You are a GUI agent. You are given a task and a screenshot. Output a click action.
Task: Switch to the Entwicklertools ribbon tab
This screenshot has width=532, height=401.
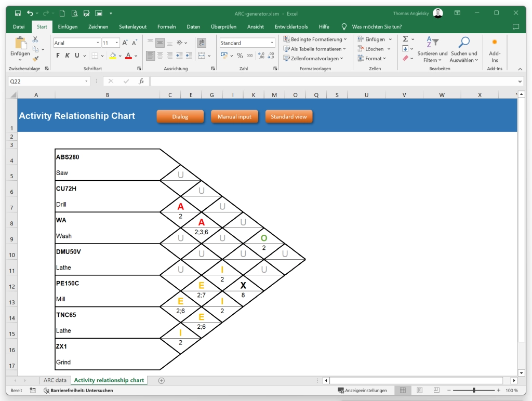point(292,26)
